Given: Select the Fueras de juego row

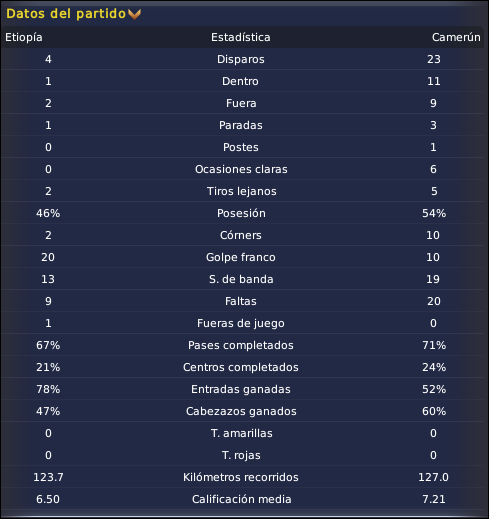Looking at the screenshot, I should click(242, 323).
